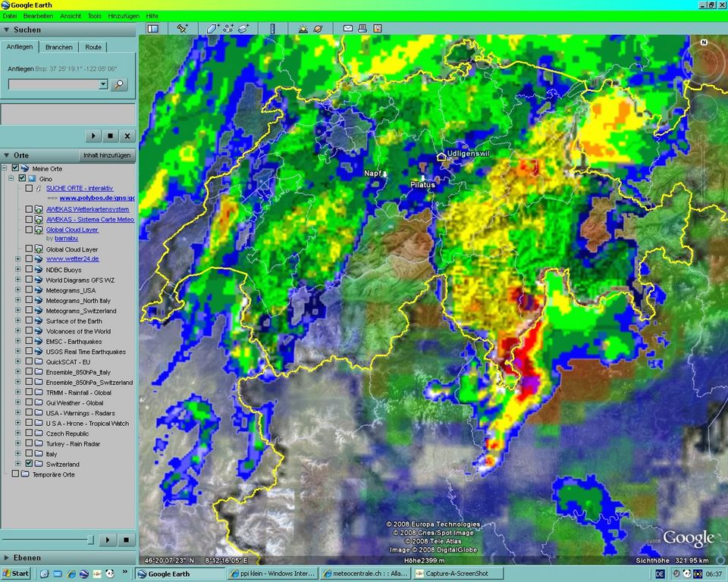Enable USGS Real Time Earthquakes checkbox
The height and width of the screenshot is (582, 728).
29,352
